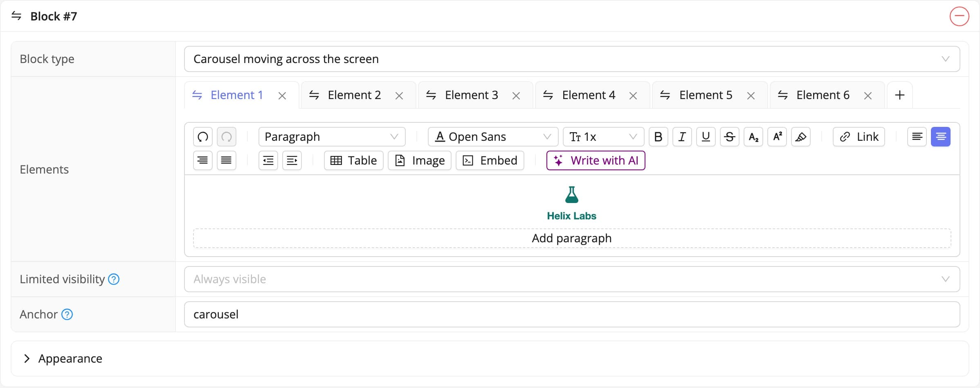
Task: Insert an image
Action: click(x=420, y=160)
